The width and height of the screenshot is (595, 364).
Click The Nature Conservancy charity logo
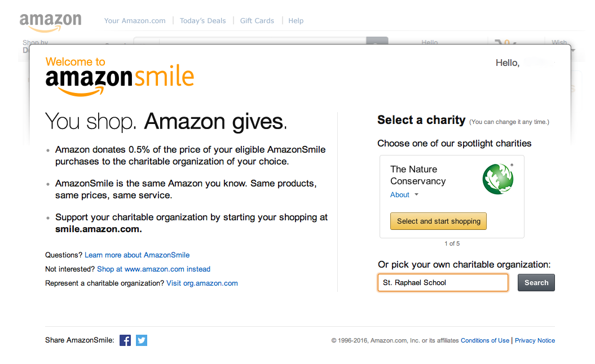pyautogui.click(x=497, y=179)
